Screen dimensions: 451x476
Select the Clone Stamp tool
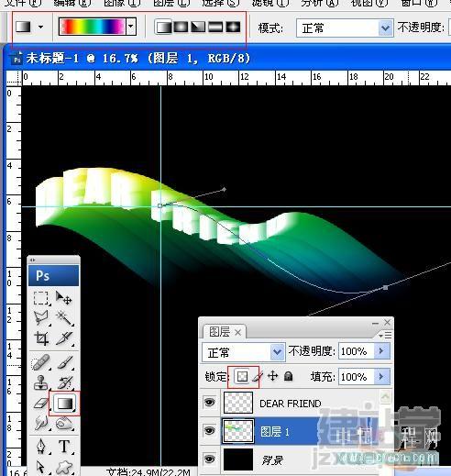click(40, 382)
